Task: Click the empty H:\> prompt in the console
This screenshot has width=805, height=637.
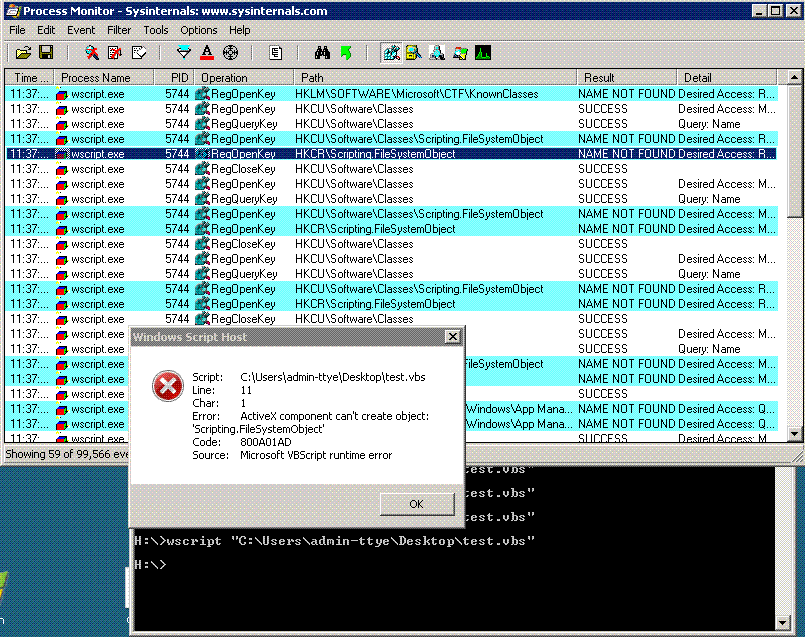Action: [x=150, y=565]
